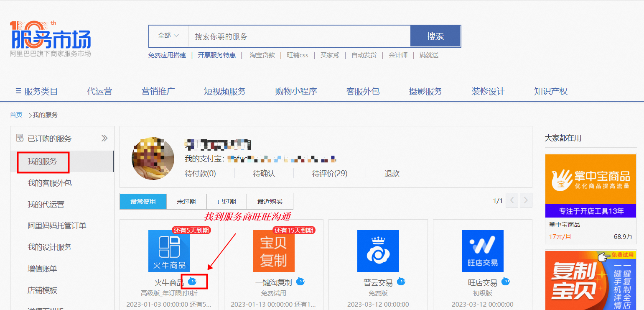Switch to the 最近购买 tab
This screenshot has width=644, height=310.
coord(270,201)
